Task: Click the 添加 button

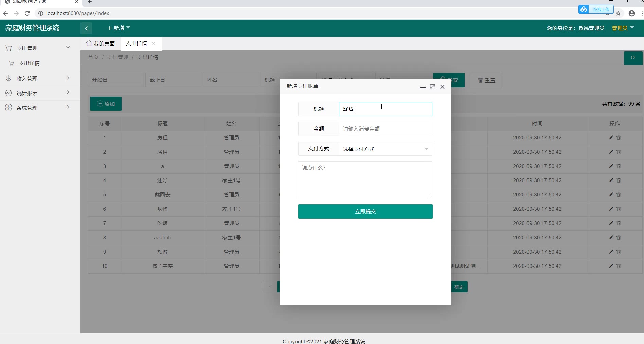Action: 106,104
